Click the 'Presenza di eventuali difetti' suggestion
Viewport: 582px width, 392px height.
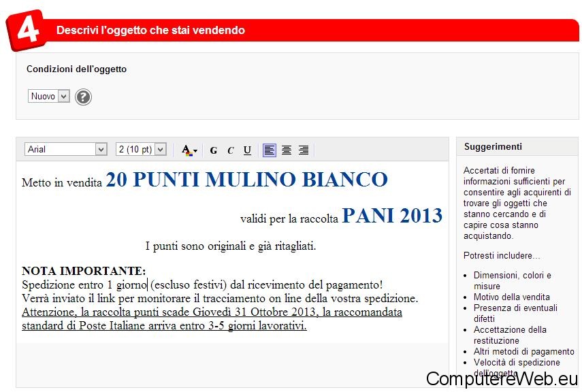(x=515, y=313)
